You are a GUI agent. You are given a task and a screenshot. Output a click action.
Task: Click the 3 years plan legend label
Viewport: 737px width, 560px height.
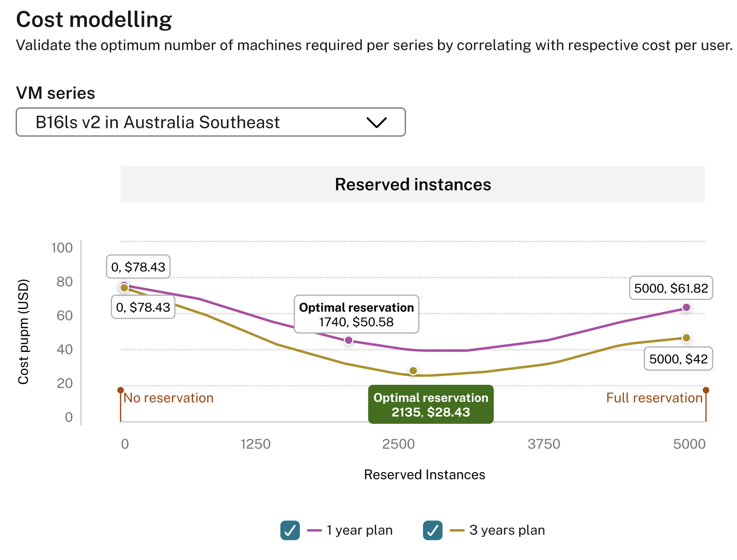507,530
